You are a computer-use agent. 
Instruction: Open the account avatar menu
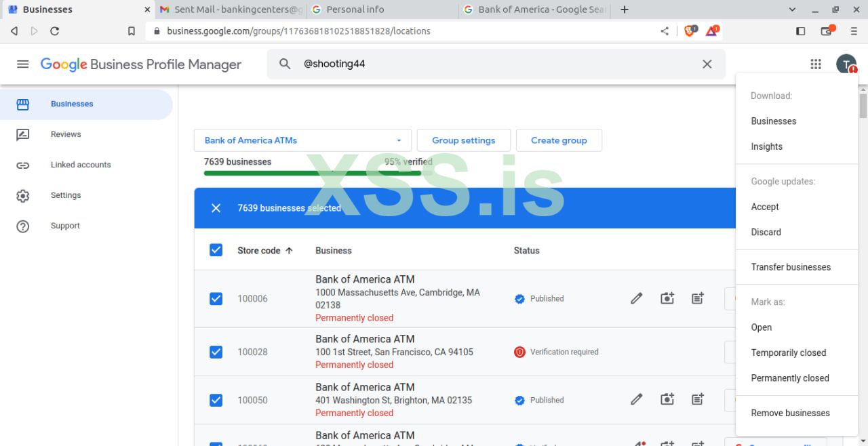(x=846, y=64)
